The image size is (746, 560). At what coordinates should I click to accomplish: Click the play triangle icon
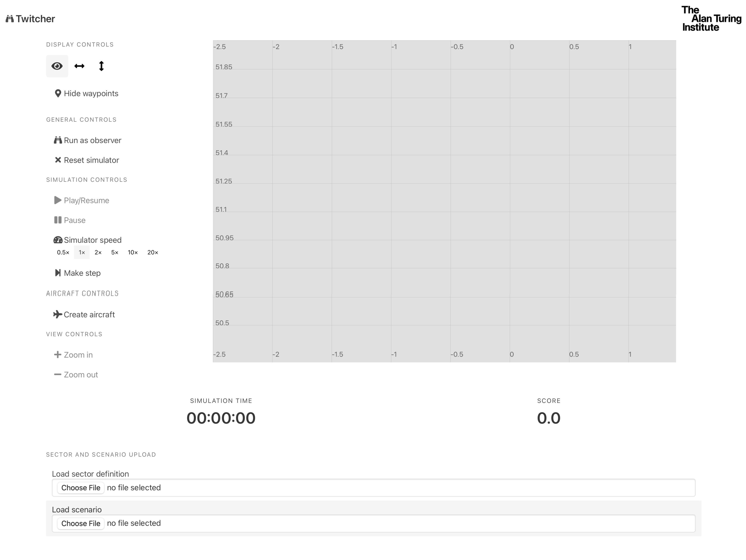[x=58, y=200]
